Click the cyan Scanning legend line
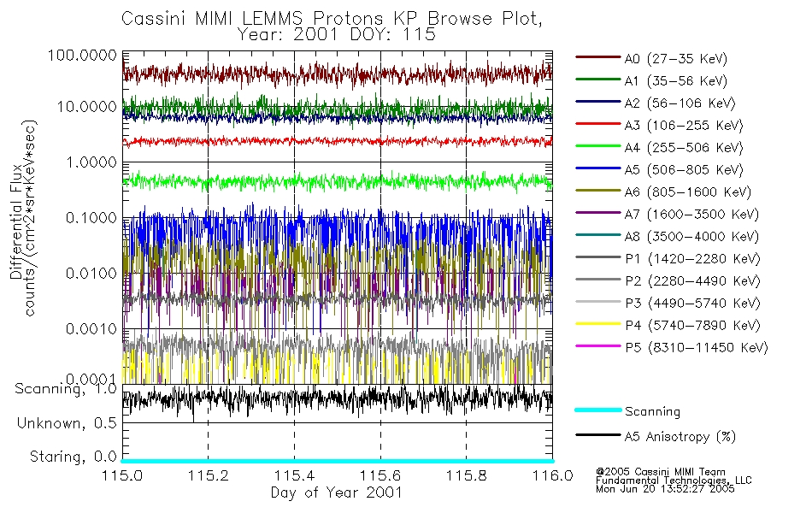Viewport: 812px width, 513px height. pos(598,410)
